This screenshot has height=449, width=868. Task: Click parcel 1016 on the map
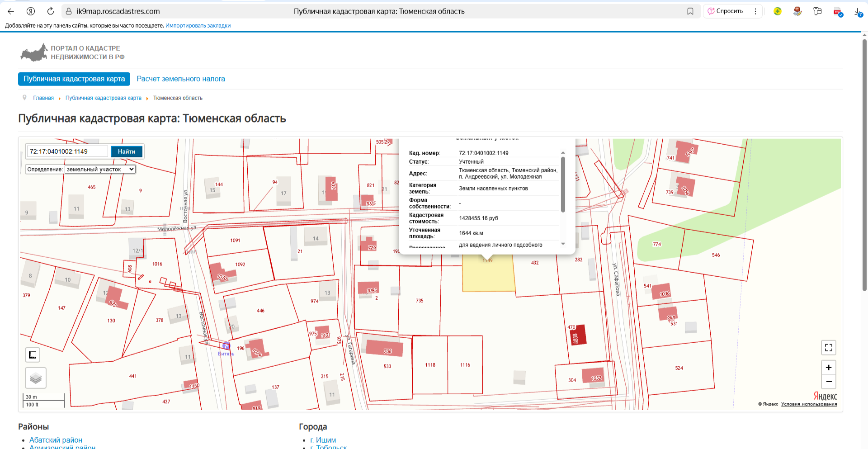tap(157, 264)
